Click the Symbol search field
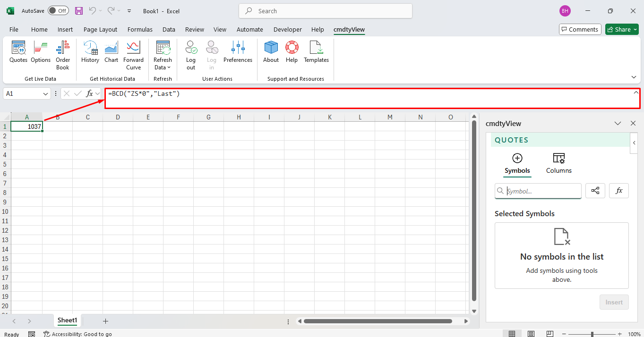The image size is (644, 337). tap(538, 191)
